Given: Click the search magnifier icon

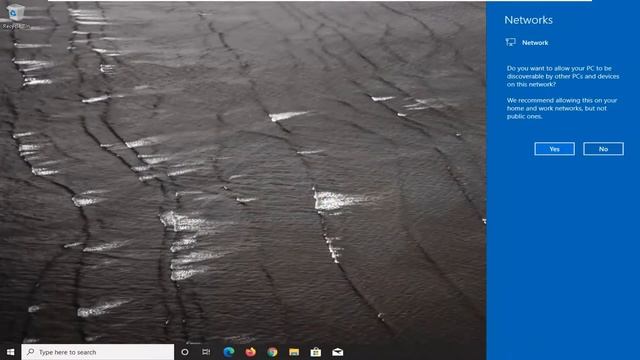Looking at the screenshot, I should click(x=31, y=352).
